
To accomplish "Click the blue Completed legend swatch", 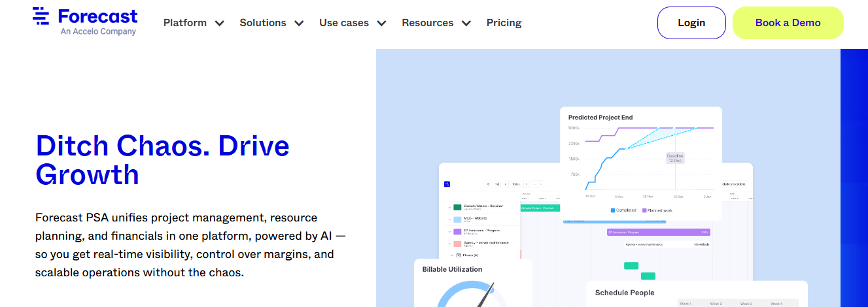I will point(613,210).
